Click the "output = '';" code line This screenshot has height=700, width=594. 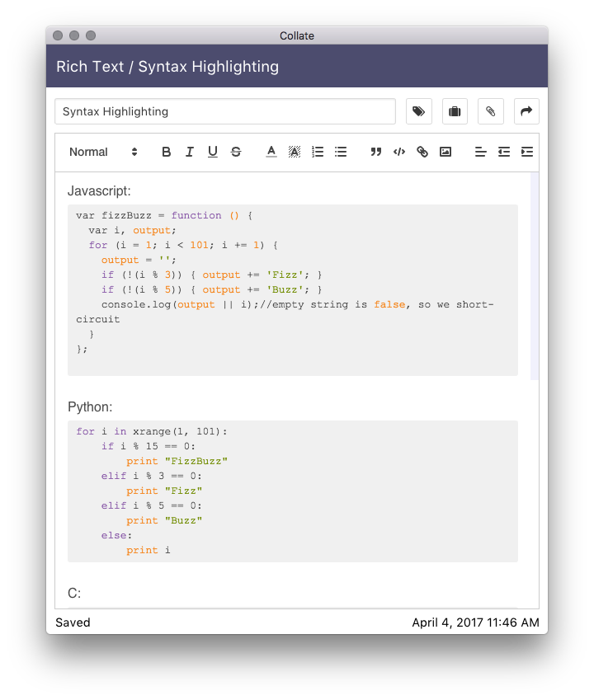coord(139,260)
